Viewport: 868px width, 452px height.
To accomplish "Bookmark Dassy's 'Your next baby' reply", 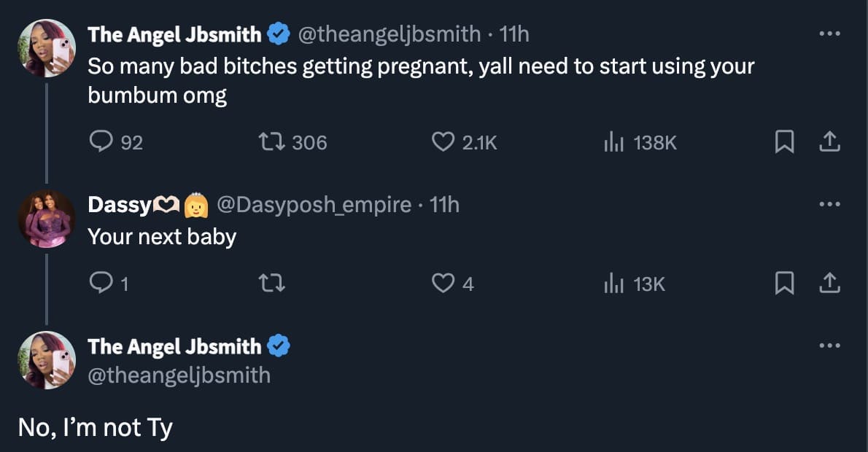I will point(784,284).
